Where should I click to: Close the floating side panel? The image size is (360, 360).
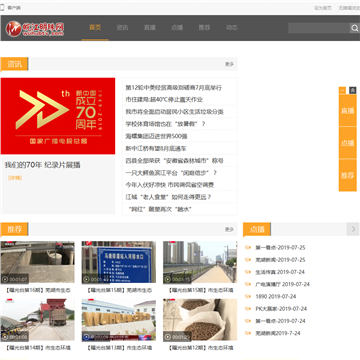pyautogui.click(x=353, y=90)
